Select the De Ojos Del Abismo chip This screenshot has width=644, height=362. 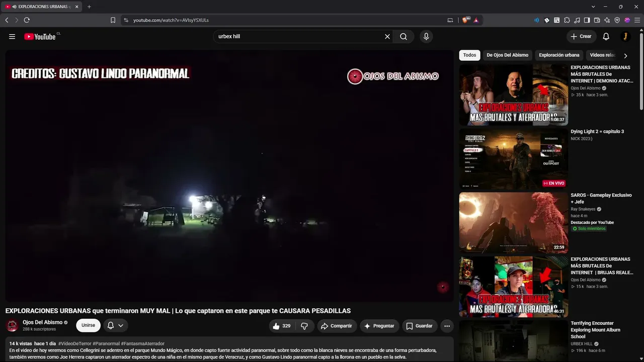point(507,55)
